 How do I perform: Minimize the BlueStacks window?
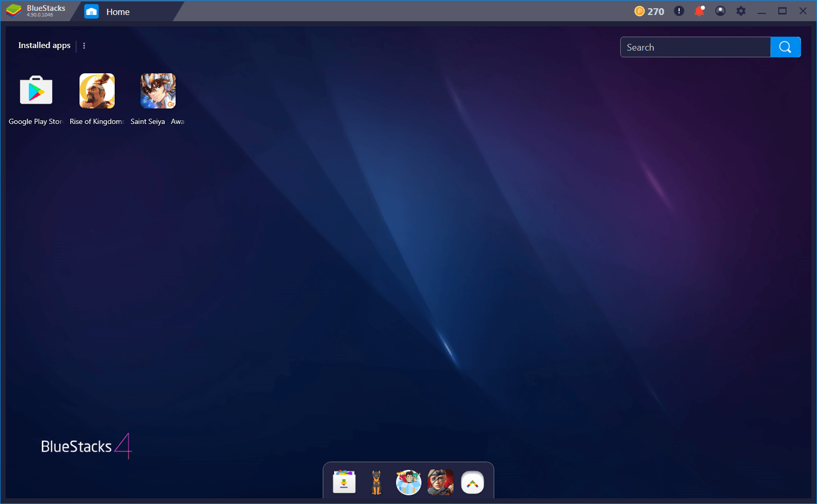(762, 11)
